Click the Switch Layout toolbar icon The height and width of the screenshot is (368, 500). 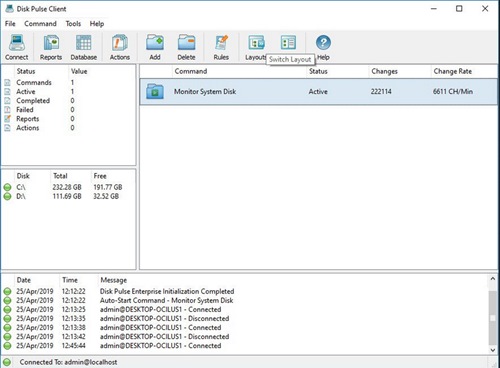pyautogui.click(x=288, y=43)
